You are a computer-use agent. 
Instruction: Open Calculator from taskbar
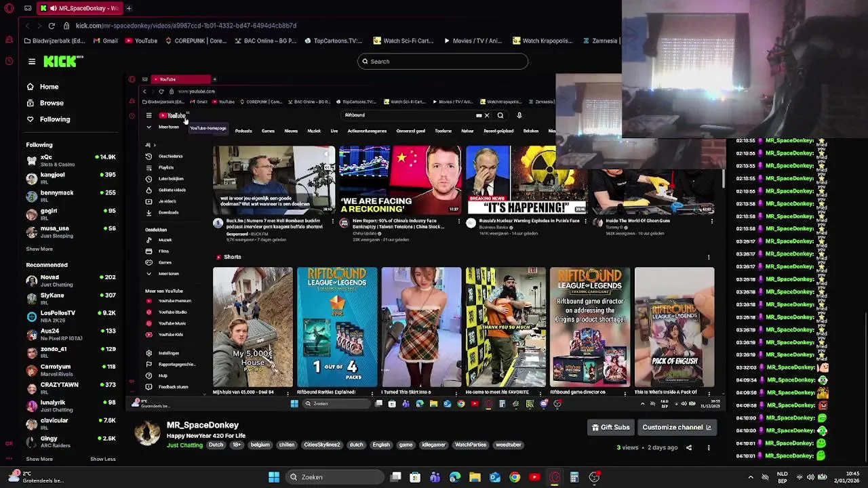tap(574, 477)
